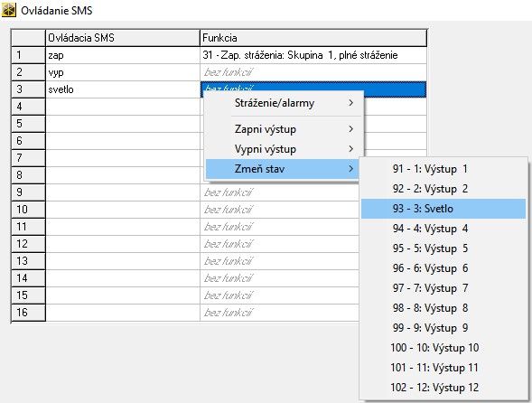
Task: Choose '100 - 10: Výstup 10' item
Action: click(443, 348)
